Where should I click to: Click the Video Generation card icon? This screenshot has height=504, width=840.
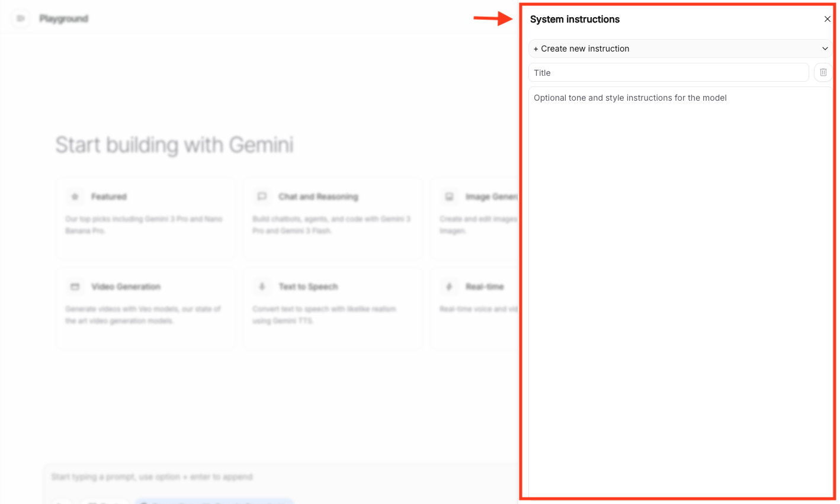(75, 287)
